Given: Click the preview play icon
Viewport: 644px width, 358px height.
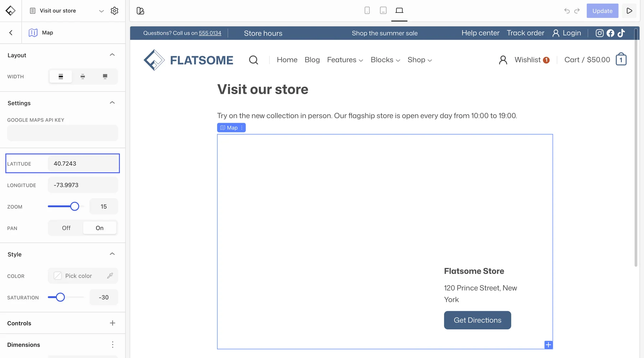Looking at the screenshot, I should click(x=629, y=11).
